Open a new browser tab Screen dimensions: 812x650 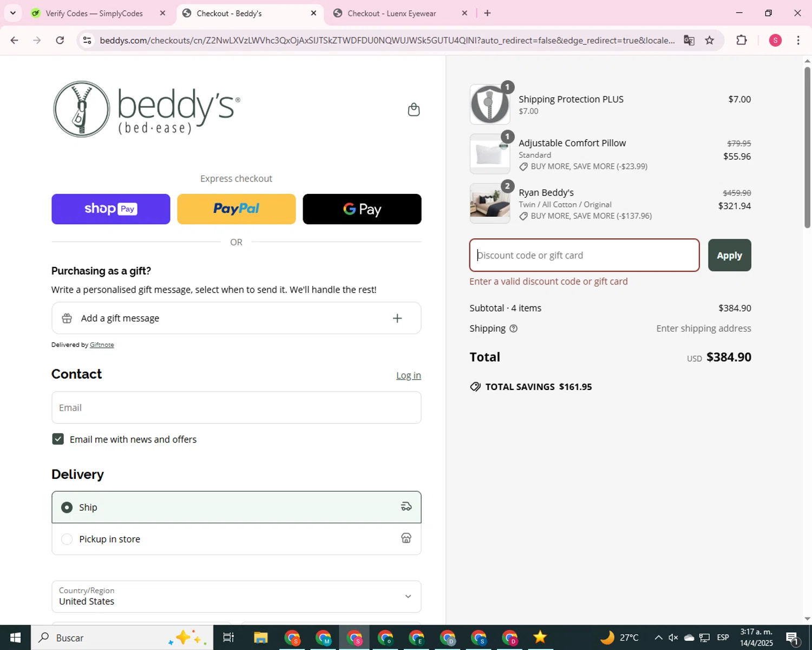click(487, 13)
